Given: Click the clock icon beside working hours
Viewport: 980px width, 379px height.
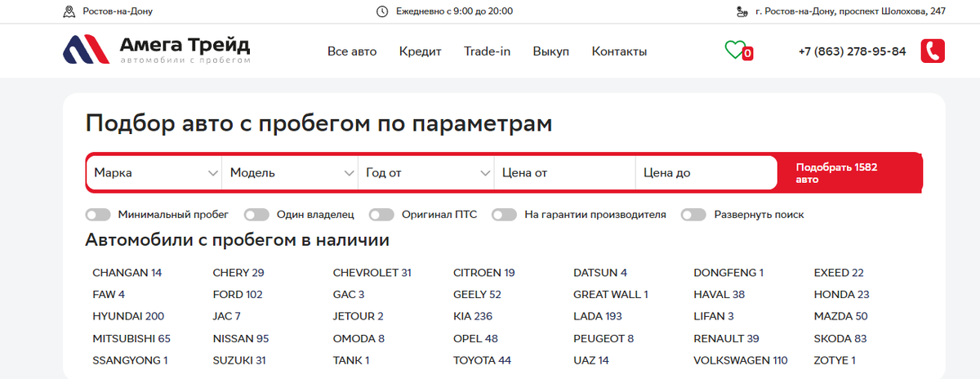Looking at the screenshot, I should [x=382, y=11].
